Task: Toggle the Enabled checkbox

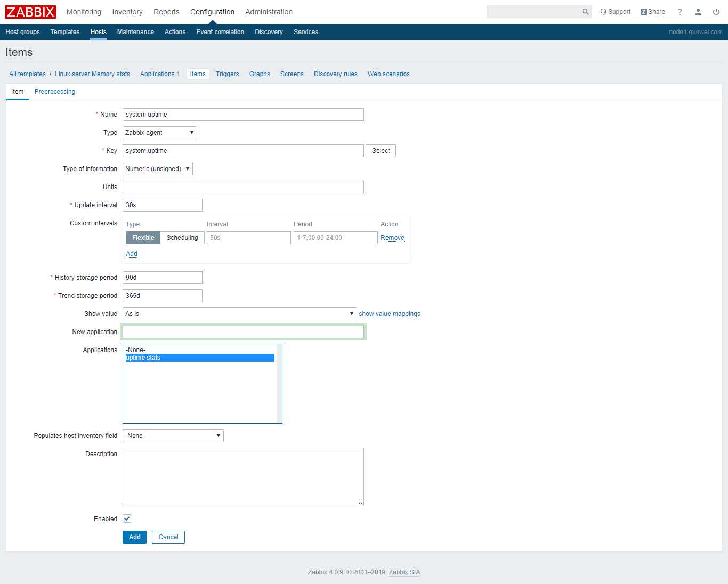Action: (127, 518)
